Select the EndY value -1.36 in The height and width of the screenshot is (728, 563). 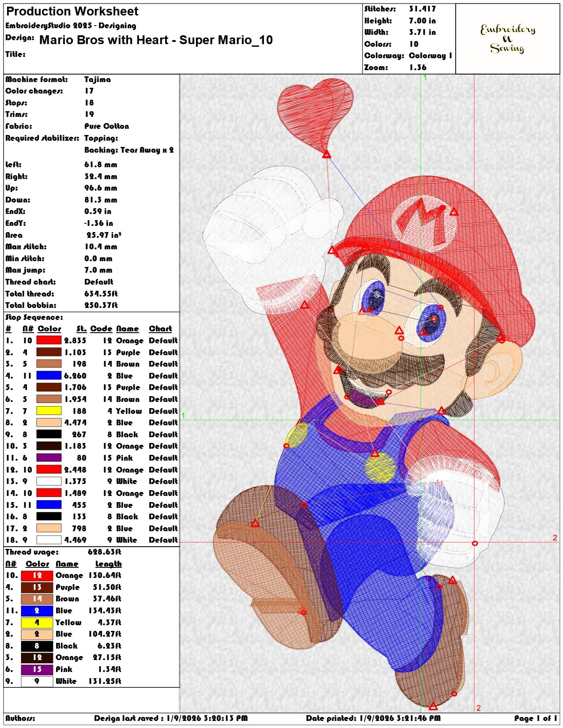click(98, 223)
